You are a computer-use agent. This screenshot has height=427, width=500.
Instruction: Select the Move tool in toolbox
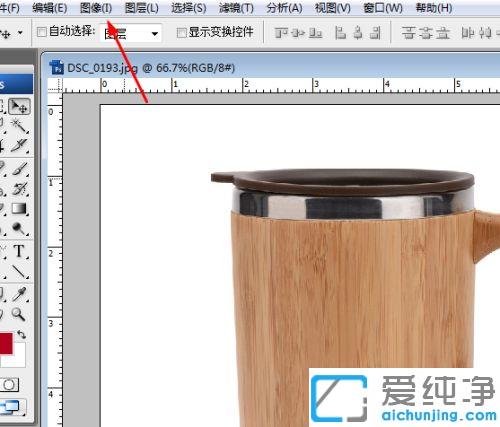[19, 107]
